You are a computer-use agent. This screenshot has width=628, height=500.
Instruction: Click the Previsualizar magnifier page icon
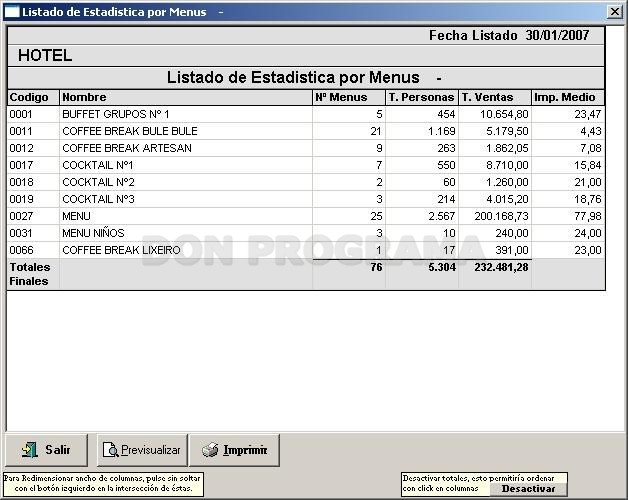[x=110, y=450]
